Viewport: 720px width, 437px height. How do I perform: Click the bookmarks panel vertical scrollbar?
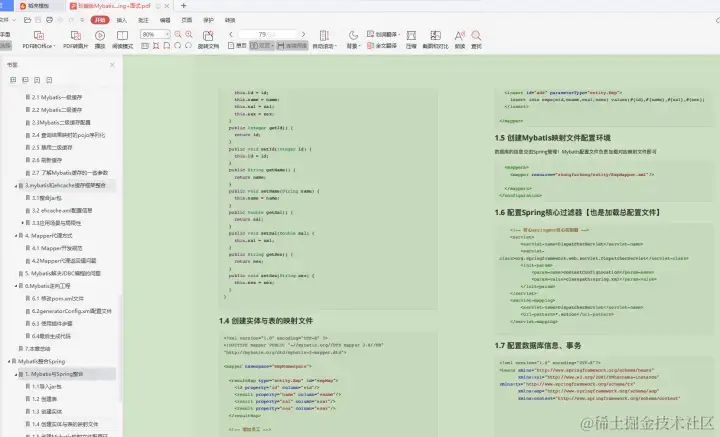tap(121, 349)
